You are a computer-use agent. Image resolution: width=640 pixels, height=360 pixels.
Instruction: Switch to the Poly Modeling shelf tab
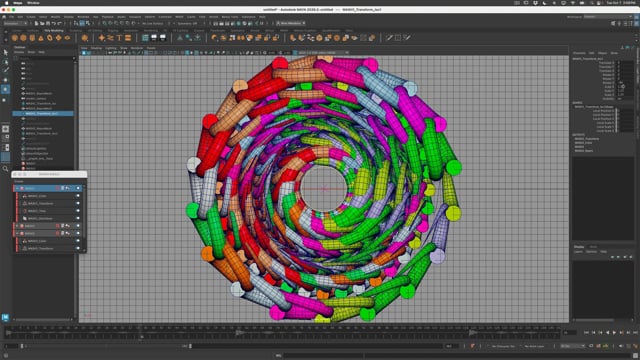[54, 31]
